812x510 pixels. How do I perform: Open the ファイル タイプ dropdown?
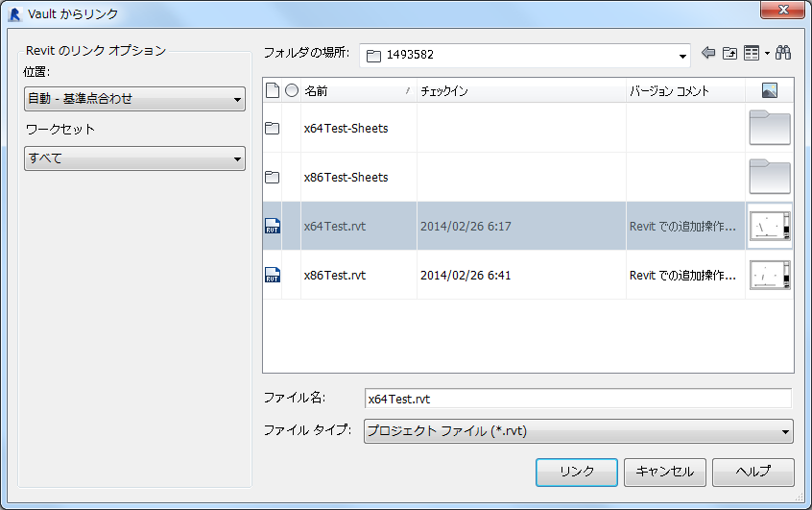click(x=579, y=431)
